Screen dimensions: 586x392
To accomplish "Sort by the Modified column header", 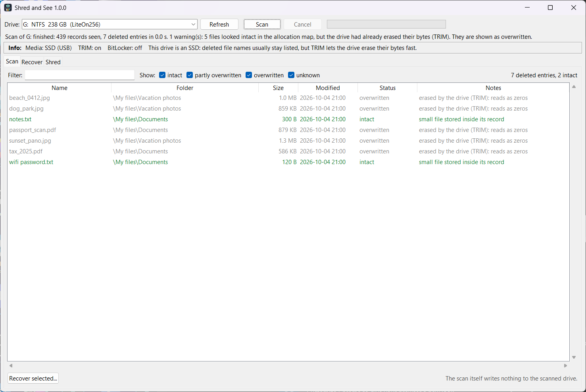I will tap(328, 88).
